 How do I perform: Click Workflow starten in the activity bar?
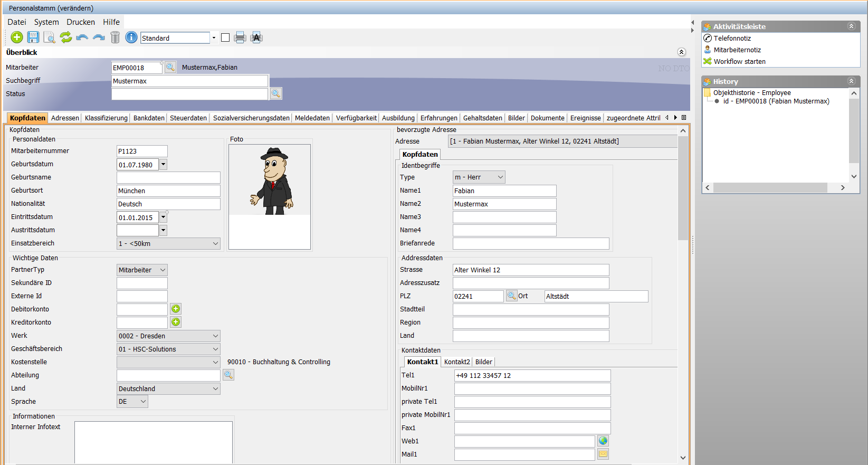(x=739, y=62)
